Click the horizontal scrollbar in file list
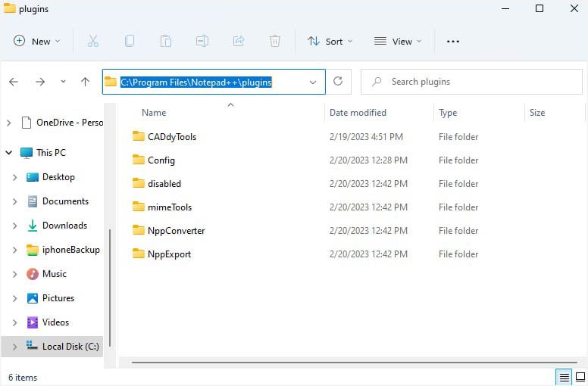This screenshot has width=588, height=386. coord(355,362)
